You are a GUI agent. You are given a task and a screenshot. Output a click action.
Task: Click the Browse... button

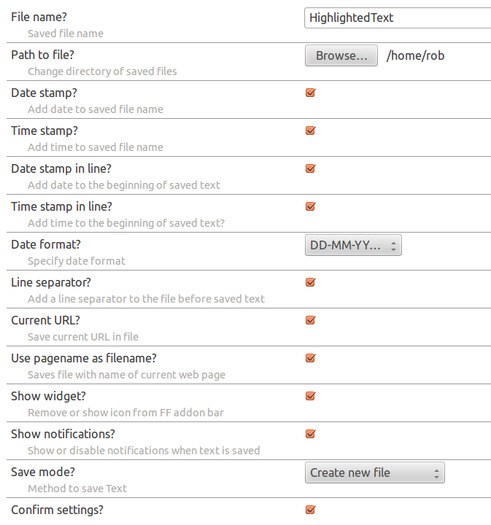(341, 56)
